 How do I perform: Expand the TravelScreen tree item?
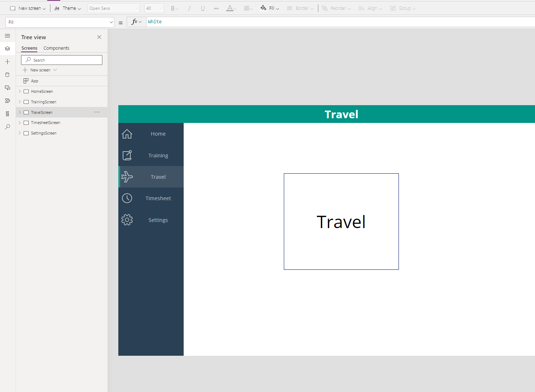[x=20, y=112]
